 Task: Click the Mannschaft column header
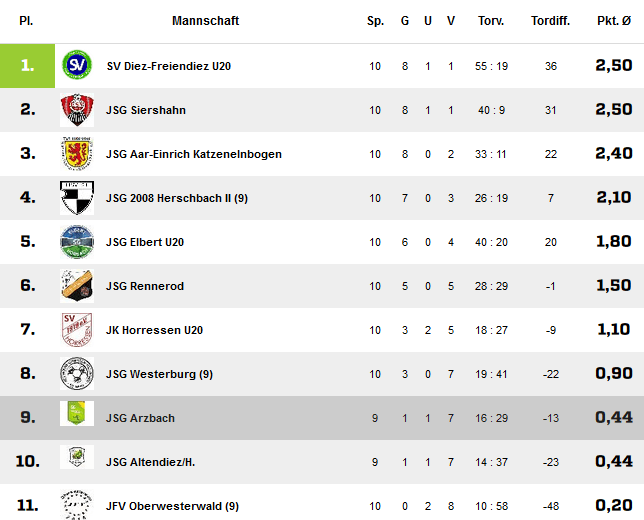pos(205,21)
